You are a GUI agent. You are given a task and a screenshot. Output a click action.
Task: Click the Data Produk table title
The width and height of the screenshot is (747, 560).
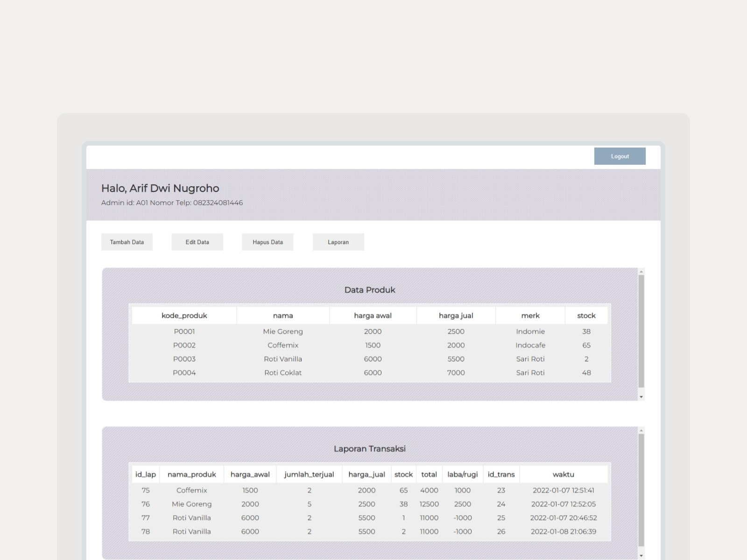370,290
